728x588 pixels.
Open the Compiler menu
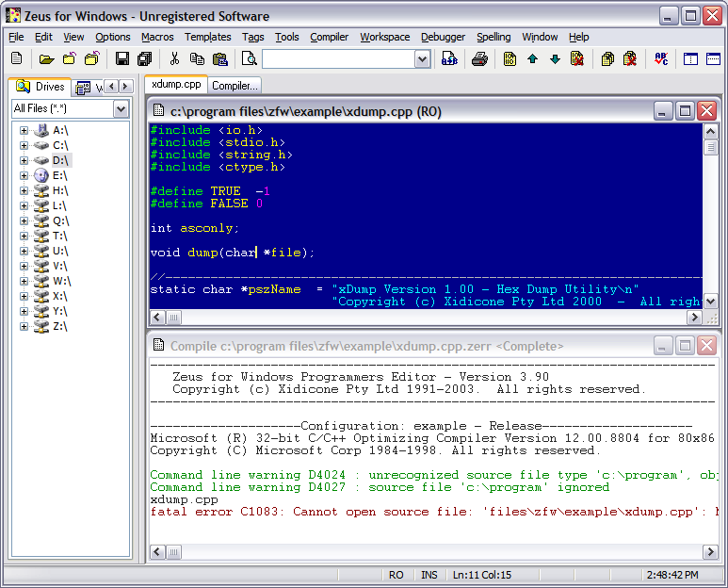330,37
